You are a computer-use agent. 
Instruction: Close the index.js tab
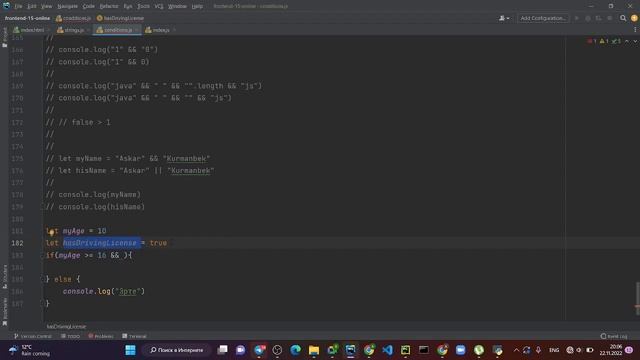(174, 30)
